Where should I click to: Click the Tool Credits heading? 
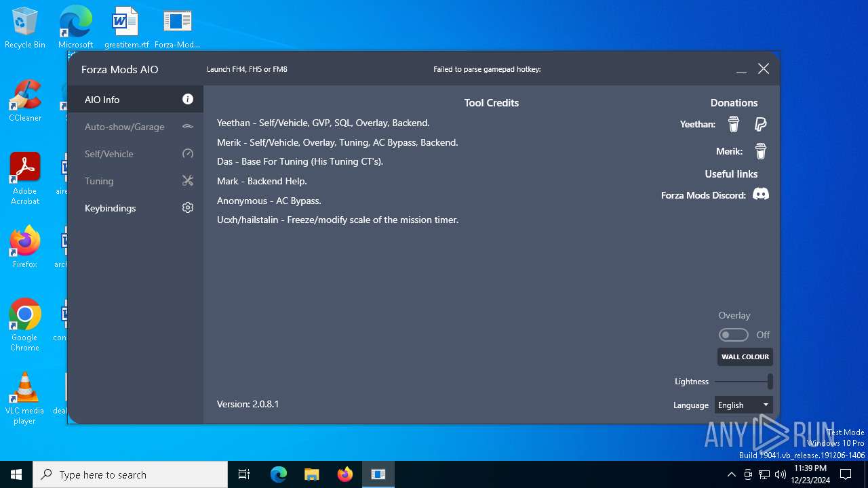(492, 103)
